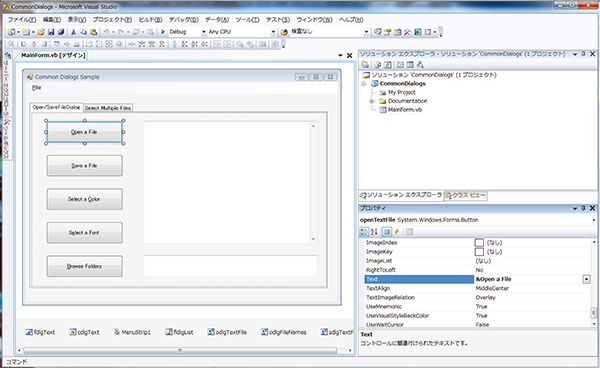
Task: Click the green Start Page toolbar icon
Action: [x=417, y=32]
